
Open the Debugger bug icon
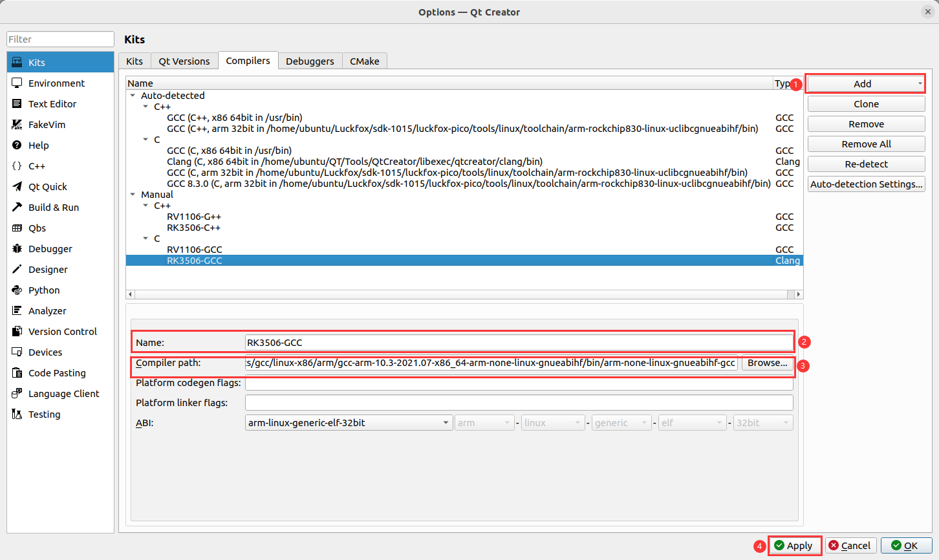[x=17, y=249]
